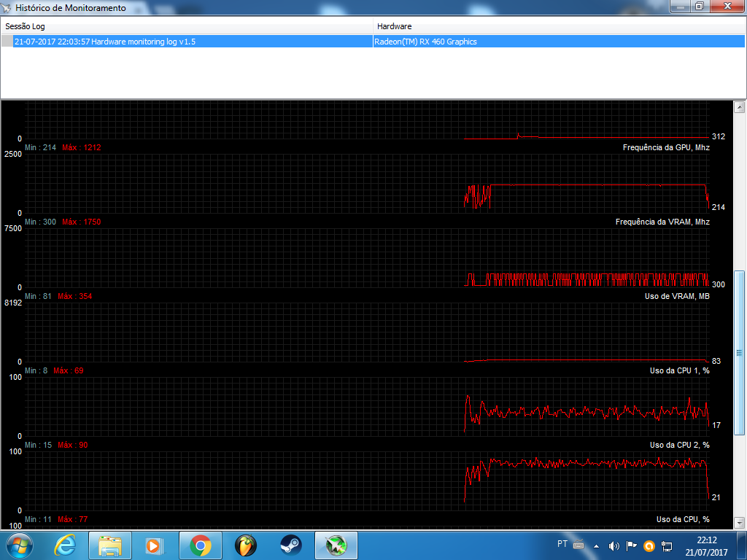The width and height of the screenshot is (747, 560).
Task: Click Máx : 1750 value
Action: pyautogui.click(x=82, y=222)
